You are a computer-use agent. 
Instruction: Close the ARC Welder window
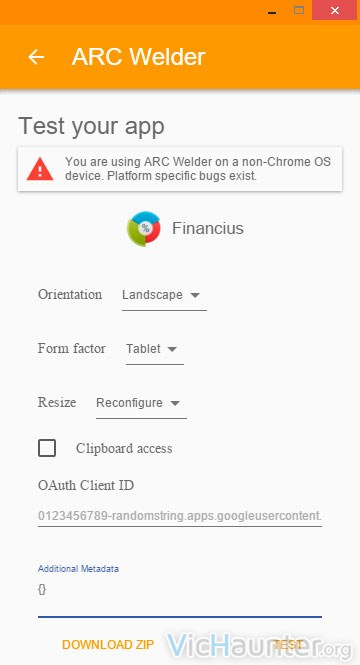335,10
